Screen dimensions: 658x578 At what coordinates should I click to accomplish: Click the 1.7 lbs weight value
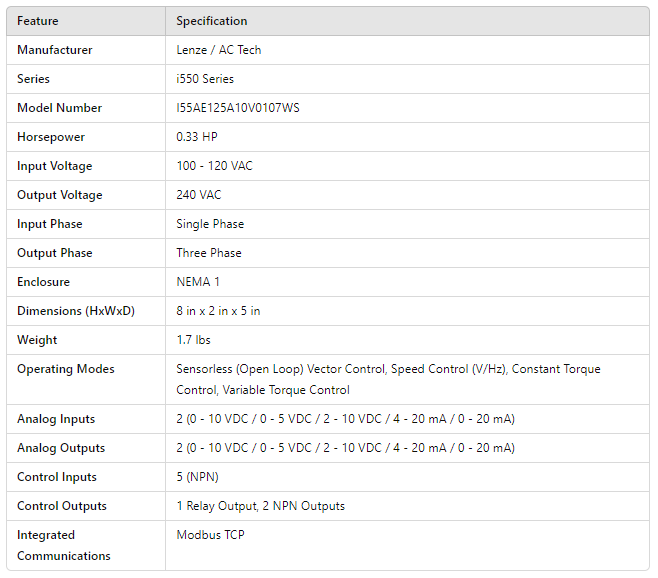click(194, 340)
